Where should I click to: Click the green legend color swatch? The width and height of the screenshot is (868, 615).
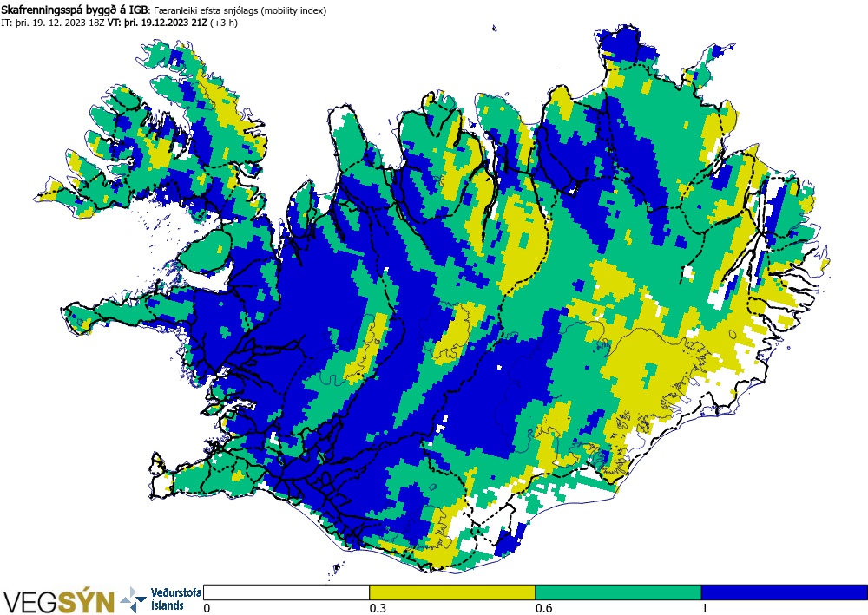click(618, 592)
